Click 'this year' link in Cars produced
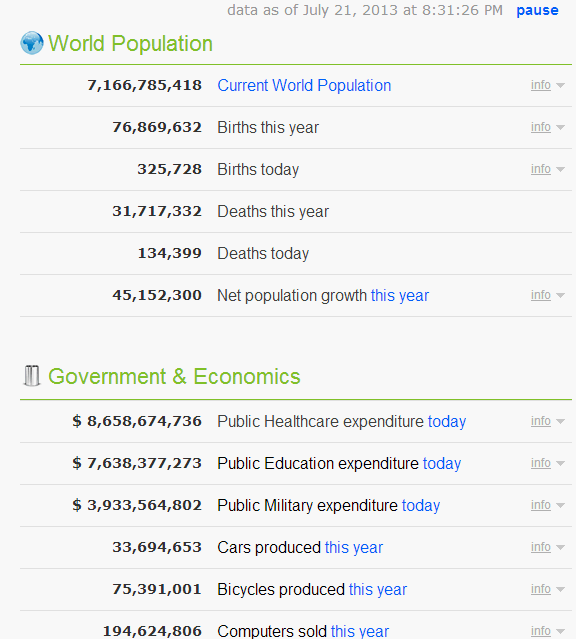 [x=354, y=547]
